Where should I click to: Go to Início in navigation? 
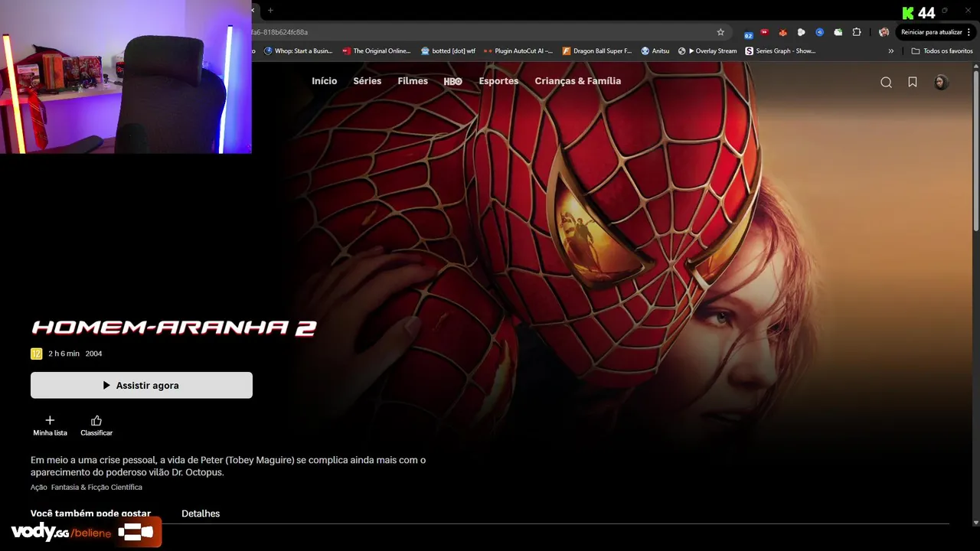coord(324,81)
